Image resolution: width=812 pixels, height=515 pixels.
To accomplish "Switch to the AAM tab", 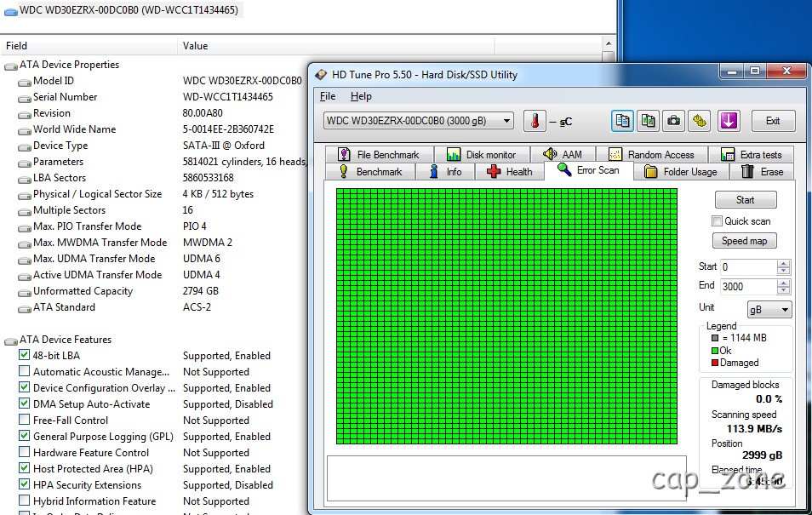I will click(x=563, y=154).
